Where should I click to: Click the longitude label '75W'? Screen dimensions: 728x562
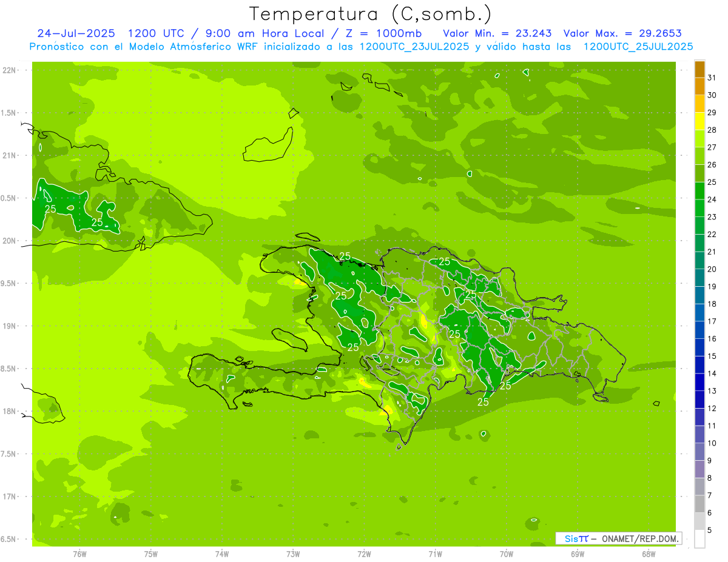(151, 554)
